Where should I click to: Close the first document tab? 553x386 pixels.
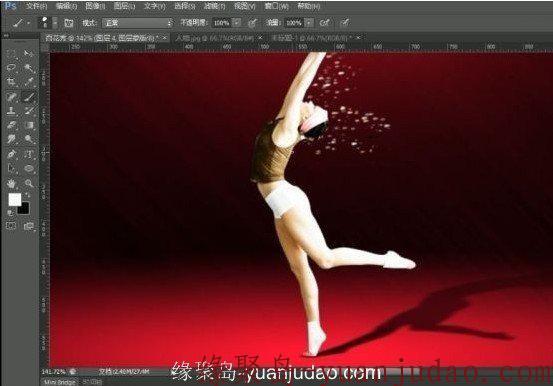click(x=165, y=37)
